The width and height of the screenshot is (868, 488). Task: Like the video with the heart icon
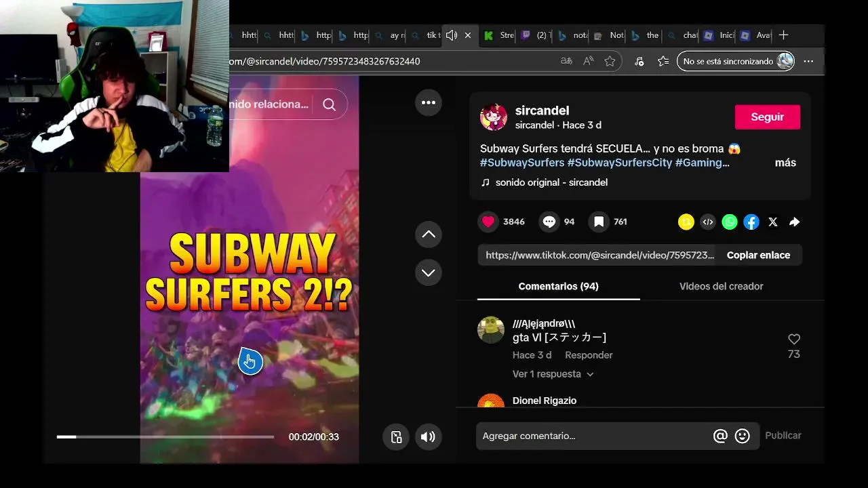pos(488,222)
